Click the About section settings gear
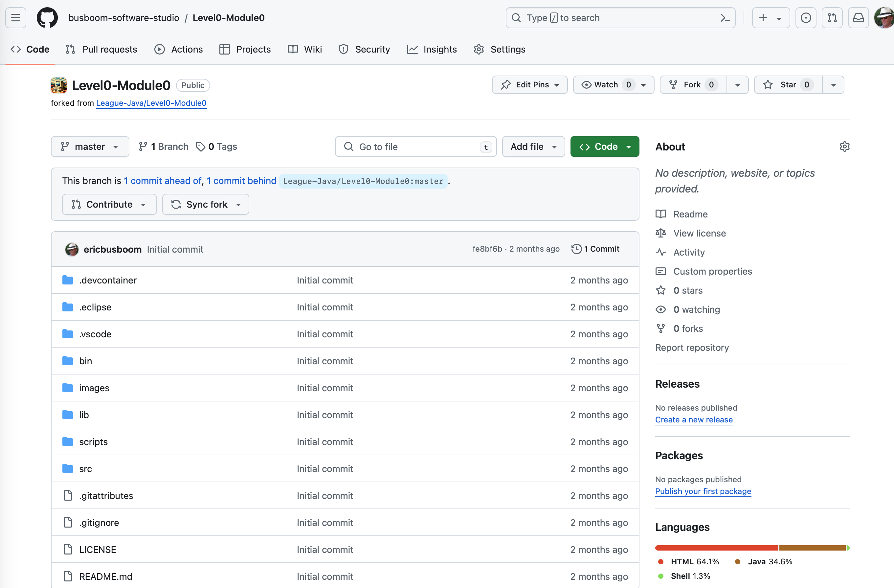Screen dimensions: 894x588 pos(844,147)
